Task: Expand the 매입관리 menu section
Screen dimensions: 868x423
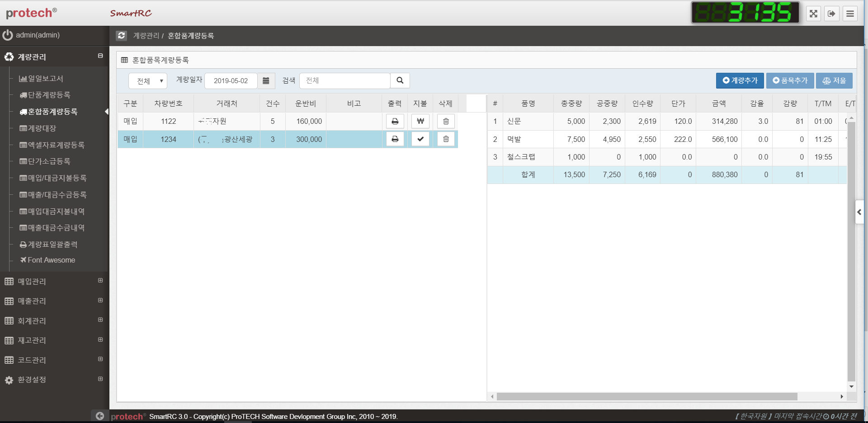Action: 32,282
